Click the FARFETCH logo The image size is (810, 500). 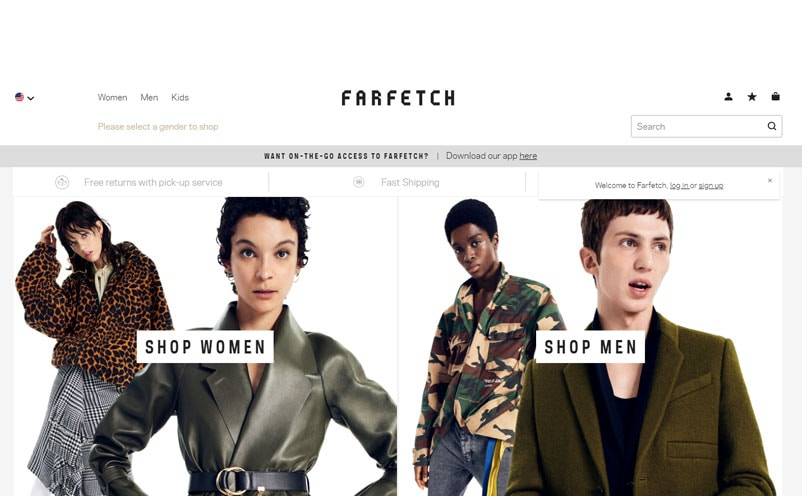398,98
